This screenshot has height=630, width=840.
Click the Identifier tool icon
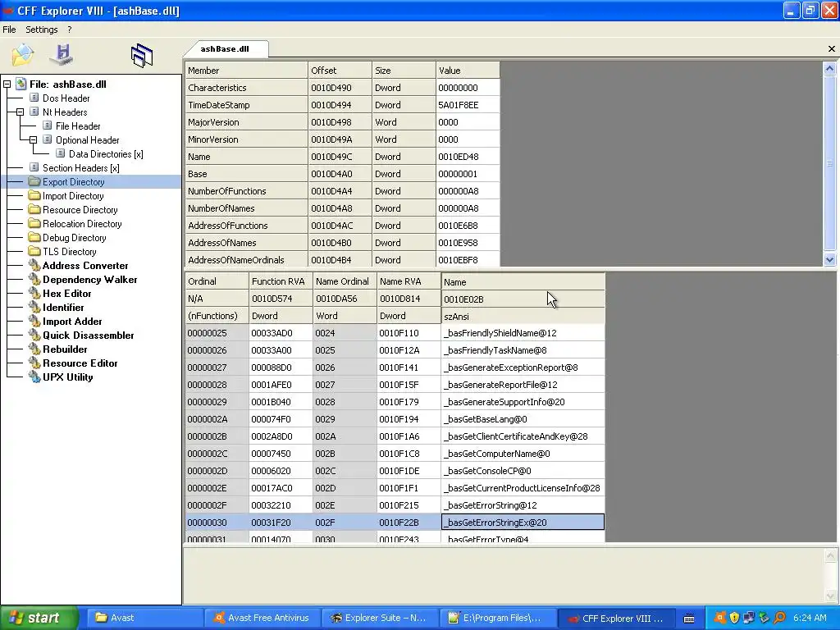(x=34, y=307)
